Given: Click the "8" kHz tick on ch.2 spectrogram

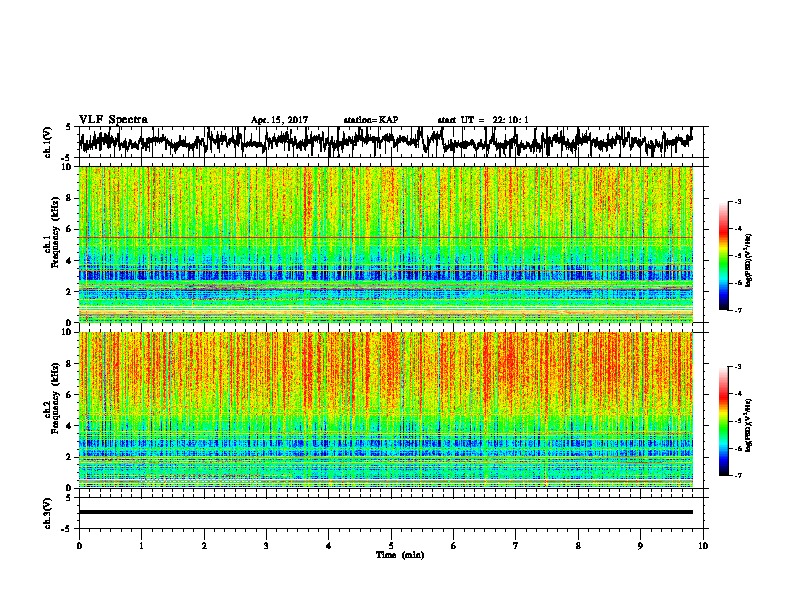Looking at the screenshot, I should (70, 364).
